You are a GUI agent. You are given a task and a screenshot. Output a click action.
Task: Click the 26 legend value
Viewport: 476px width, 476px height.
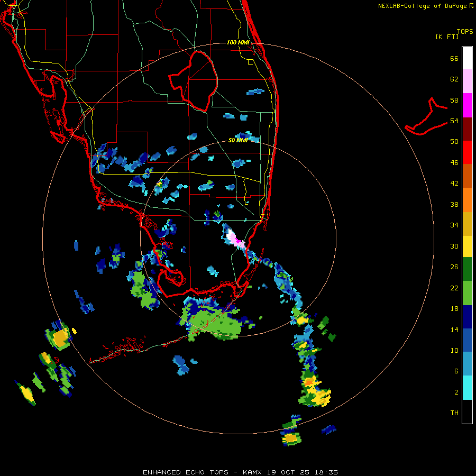tap(454, 267)
